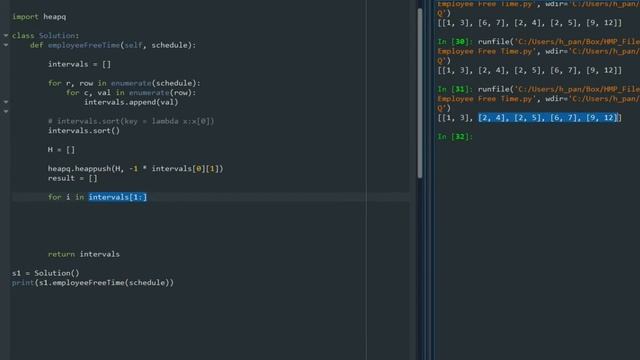Viewport: 640px width, 360px height.
Task: Click the highlighted console output selection
Action: [548, 118]
